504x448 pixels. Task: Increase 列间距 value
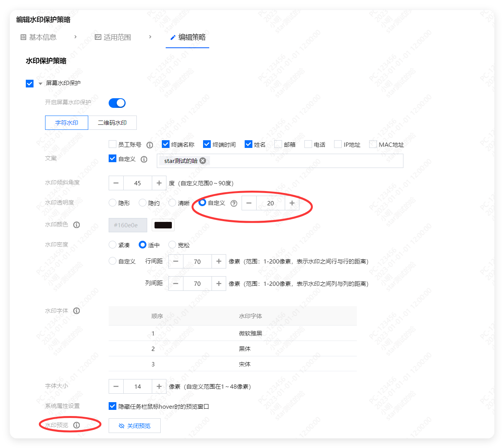click(219, 284)
